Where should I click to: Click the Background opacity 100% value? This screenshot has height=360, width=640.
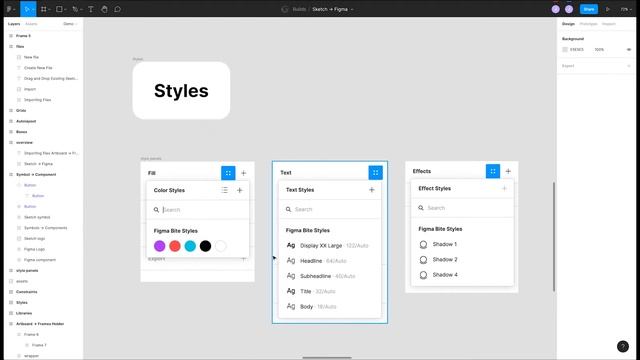click(599, 50)
